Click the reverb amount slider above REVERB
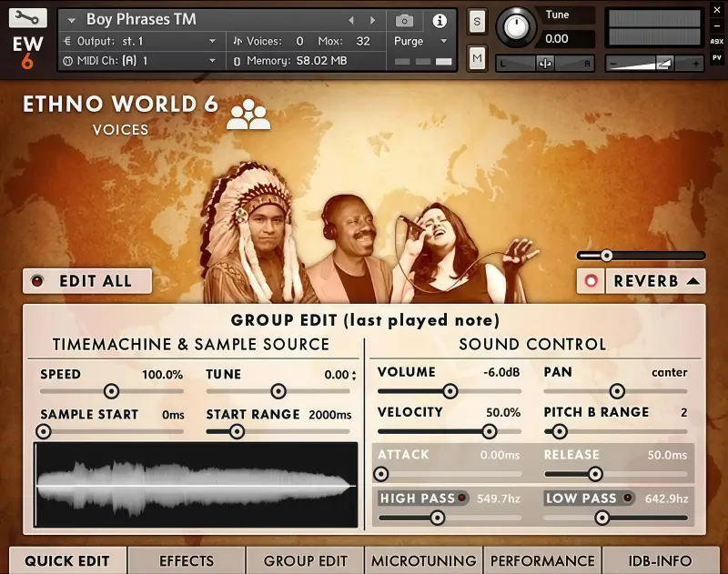Viewport: 728px width, 574px height. (641, 256)
